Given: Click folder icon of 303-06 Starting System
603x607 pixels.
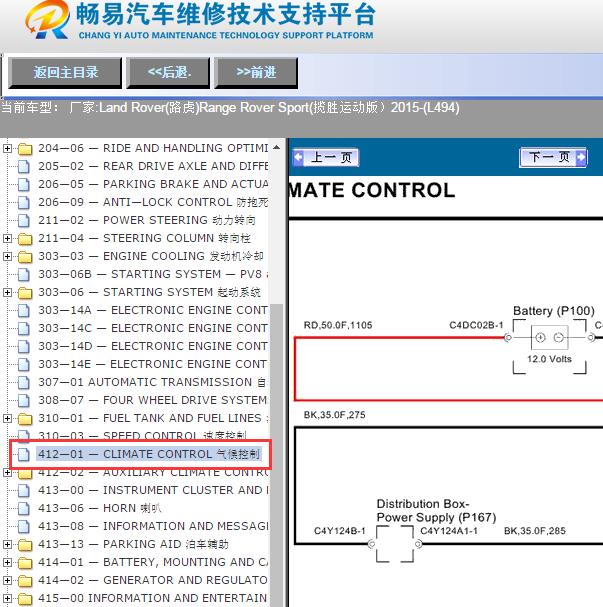Looking at the screenshot, I should [x=25, y=293].
